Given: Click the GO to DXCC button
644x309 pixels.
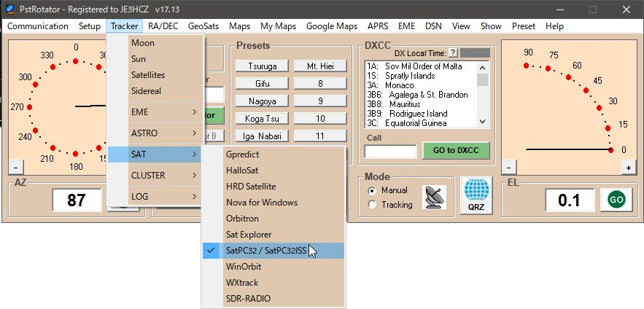Looking at the screenshot, I should coord(456,151).
